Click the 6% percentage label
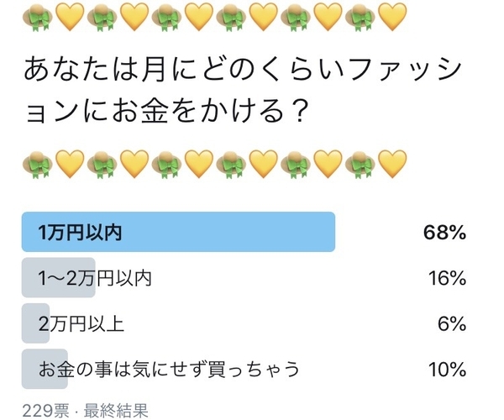Screen dimensions: 504x420 (451, 323)
